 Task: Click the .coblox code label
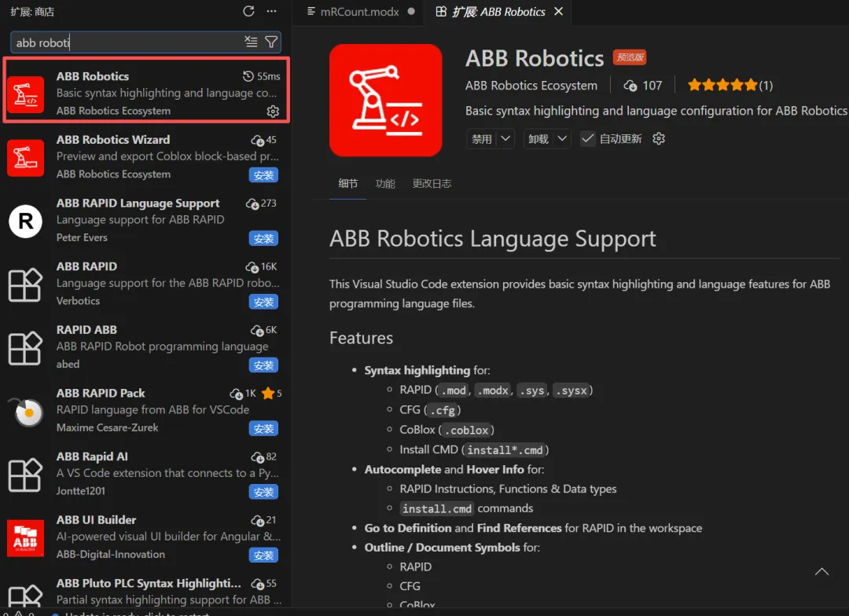(x=466, y=430)
